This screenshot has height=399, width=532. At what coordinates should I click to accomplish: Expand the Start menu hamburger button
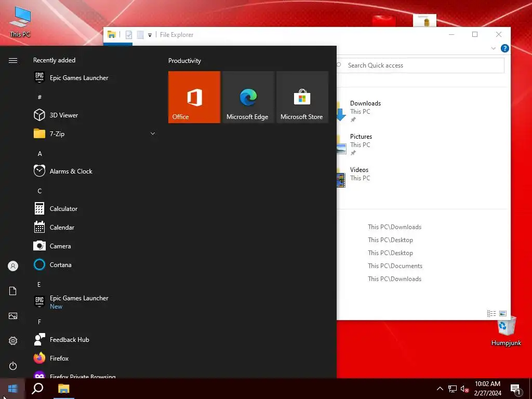tap(13, 60)
